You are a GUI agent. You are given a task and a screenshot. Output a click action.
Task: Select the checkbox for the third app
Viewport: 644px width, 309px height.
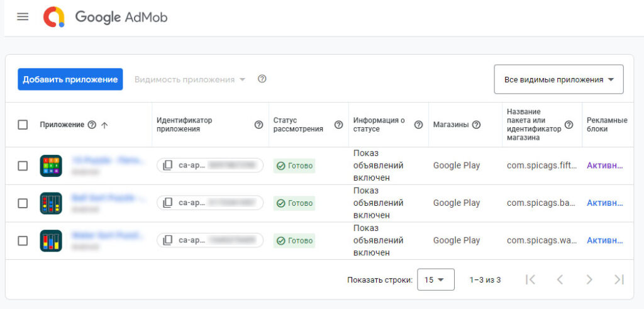(23, 240)
